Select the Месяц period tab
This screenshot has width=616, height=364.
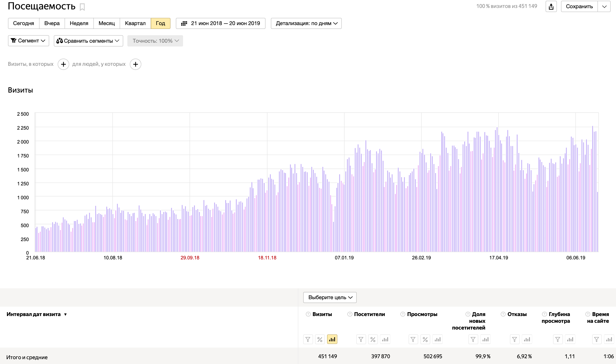tap(107, 23)
